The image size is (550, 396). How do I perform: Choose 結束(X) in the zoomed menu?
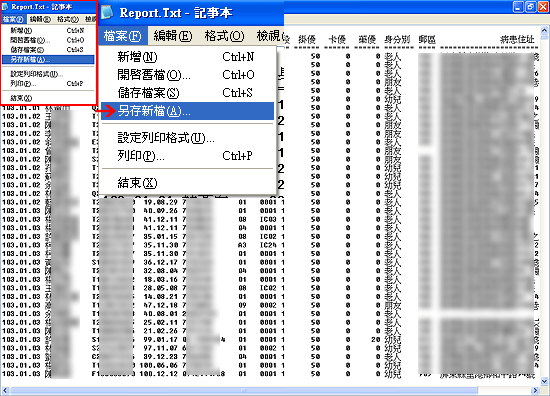pyautogui.click(x=187, y=183)
